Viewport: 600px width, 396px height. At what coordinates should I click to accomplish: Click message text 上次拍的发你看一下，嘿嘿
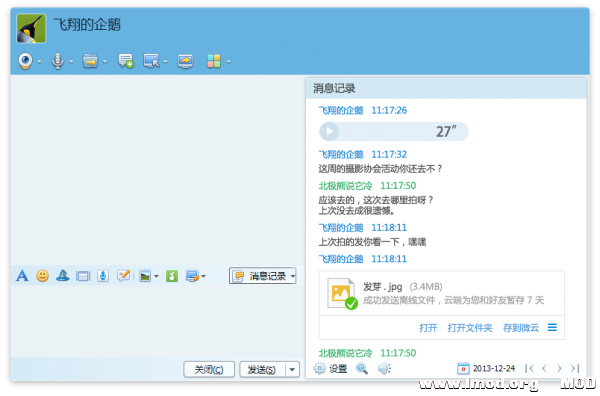[x=372, y=242]
